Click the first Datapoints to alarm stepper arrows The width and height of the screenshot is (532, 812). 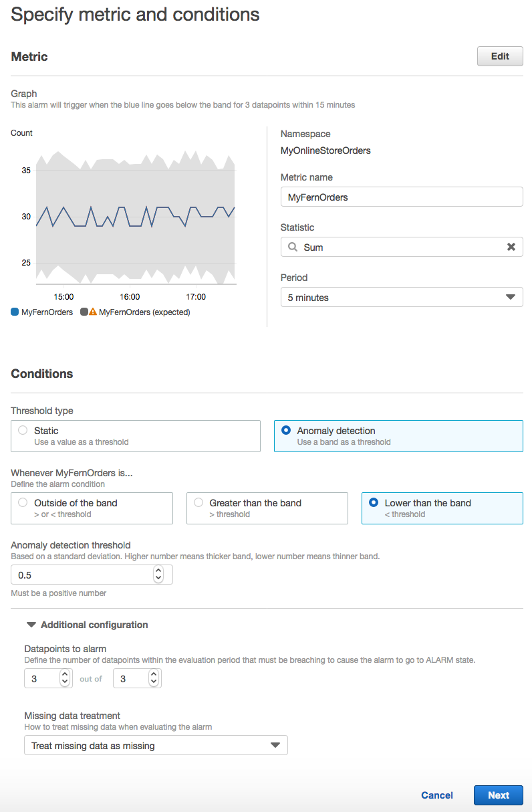point(64,679)
